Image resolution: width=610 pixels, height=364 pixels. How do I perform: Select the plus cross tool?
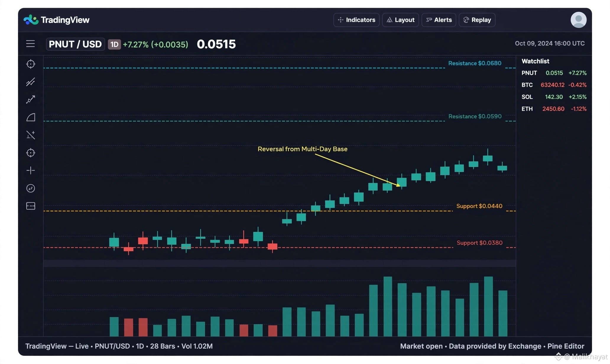[x=31, y=170]
